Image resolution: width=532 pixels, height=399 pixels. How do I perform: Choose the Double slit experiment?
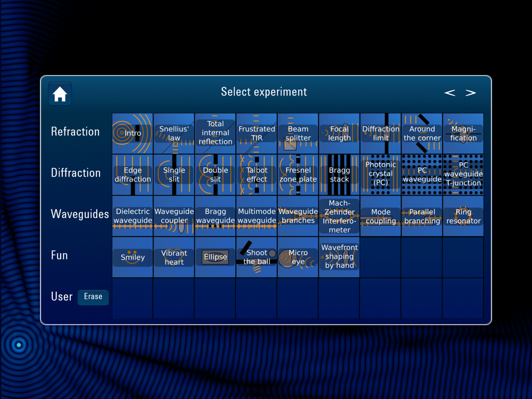[215, 174]
